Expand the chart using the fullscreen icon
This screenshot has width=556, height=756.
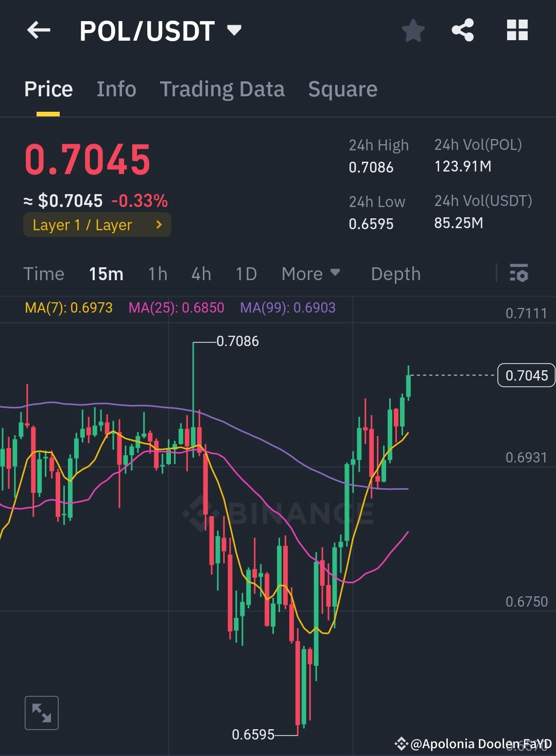click(41, 713)
